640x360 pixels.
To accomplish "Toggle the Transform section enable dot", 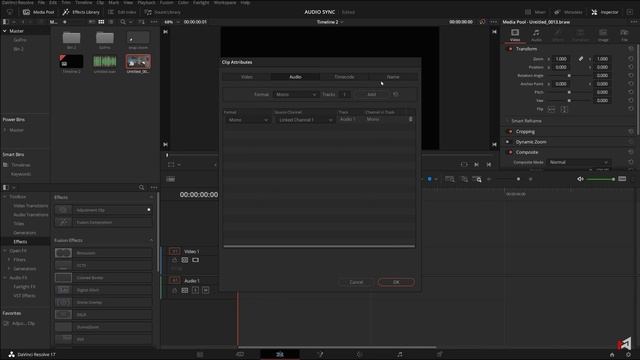I will (x=510, y=49).
